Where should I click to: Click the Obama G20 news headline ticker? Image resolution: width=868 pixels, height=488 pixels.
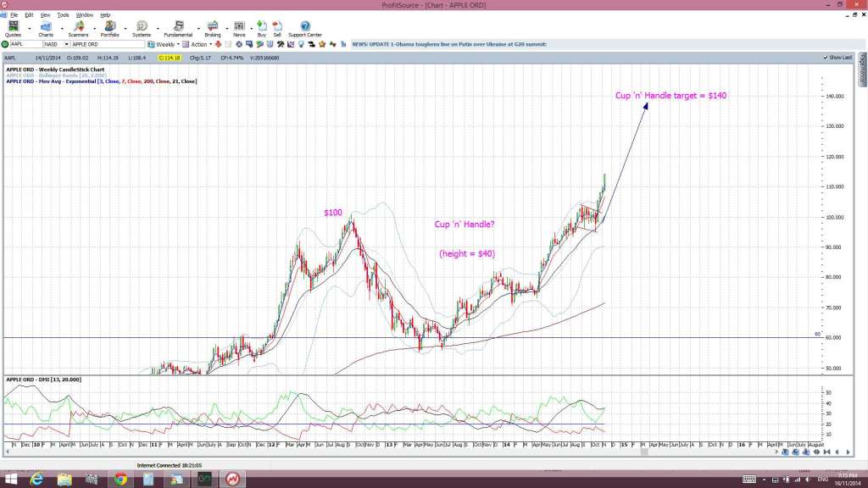point(449,44)
